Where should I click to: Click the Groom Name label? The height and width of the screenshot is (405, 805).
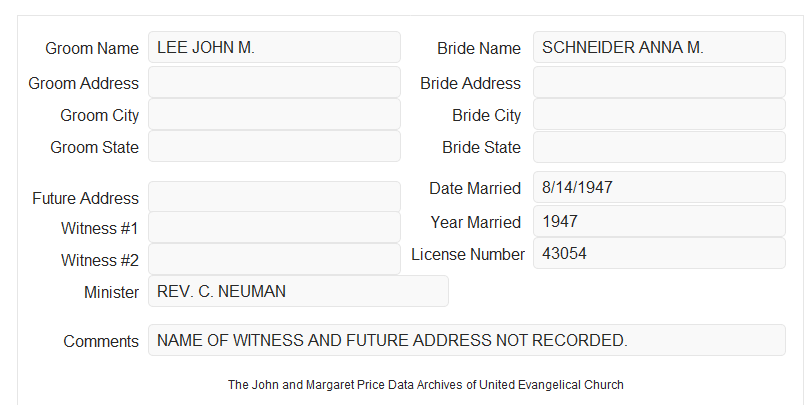tap(92, 48)
